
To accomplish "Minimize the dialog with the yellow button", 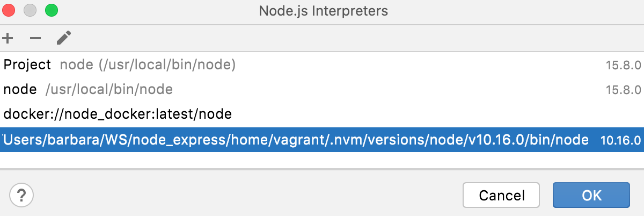I will point(31,10).
